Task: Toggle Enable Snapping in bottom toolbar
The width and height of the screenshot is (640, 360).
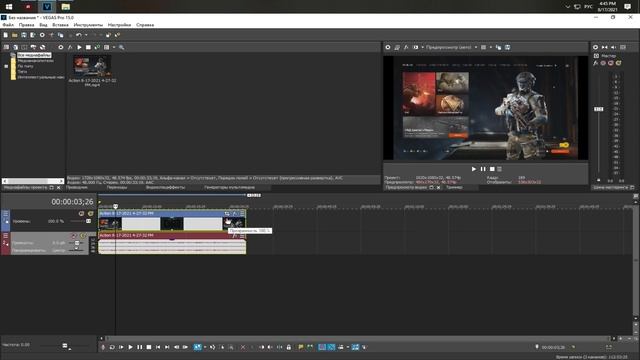Action: (322, 347)
